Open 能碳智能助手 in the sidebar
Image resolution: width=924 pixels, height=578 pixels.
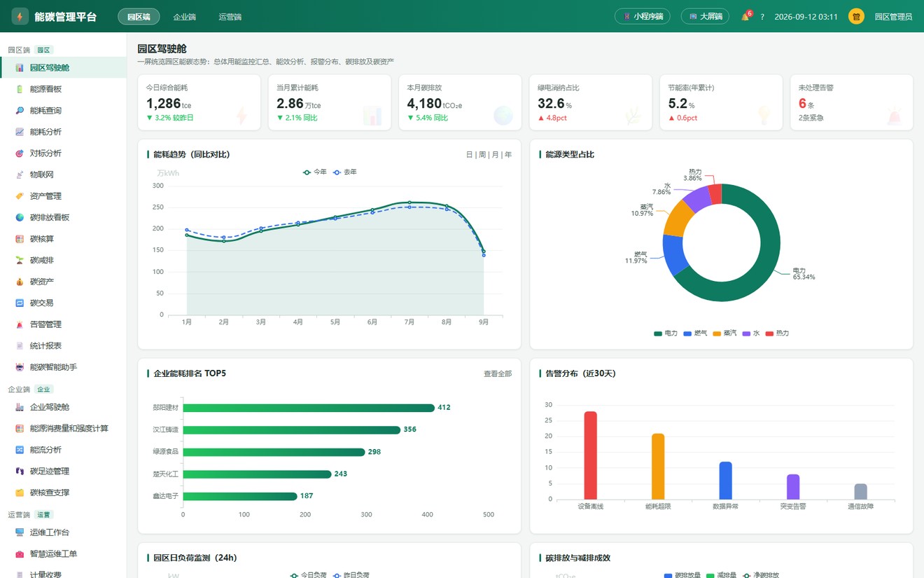(x=63, y=367)
